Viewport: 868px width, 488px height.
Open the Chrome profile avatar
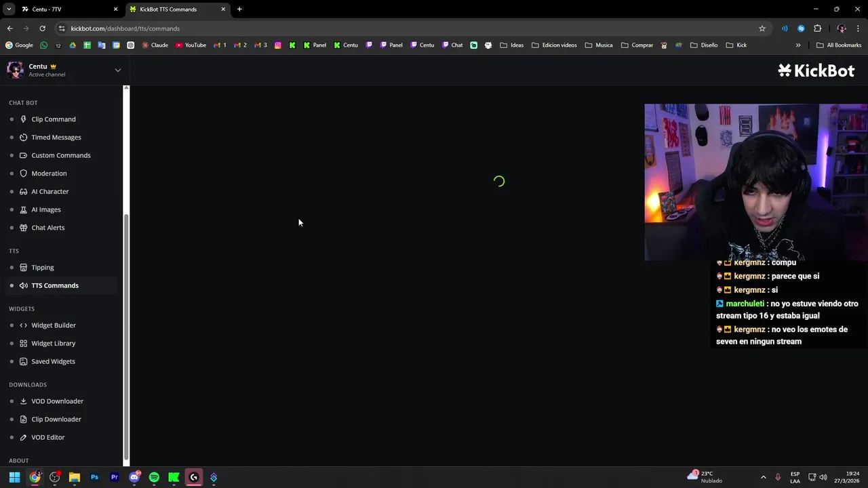[842, 28]
